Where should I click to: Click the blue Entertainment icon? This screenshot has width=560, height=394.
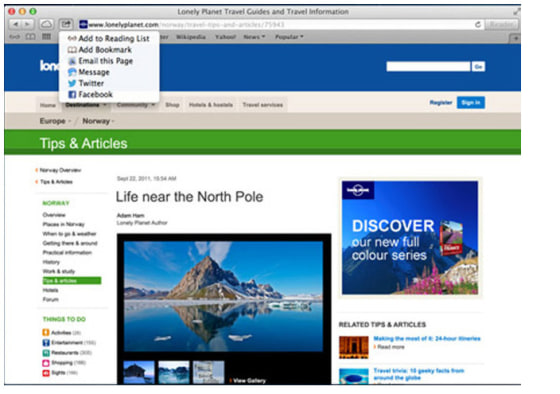pyautogui.click(x=46, y=343)
